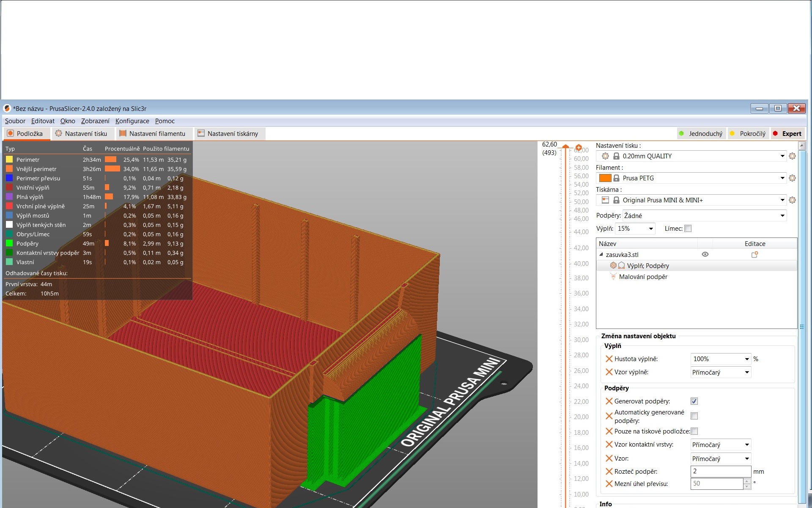Screen dimensions: 812x508
Task: Toggle visibility eye for zasuvka3.stl
Action: click(x=705, y=254)
